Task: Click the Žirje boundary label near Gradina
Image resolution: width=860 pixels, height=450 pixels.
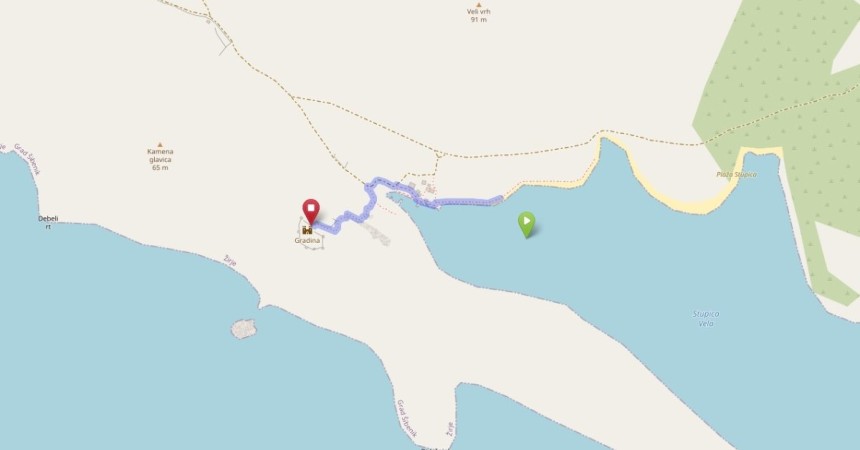Action: tap(230, 261)
